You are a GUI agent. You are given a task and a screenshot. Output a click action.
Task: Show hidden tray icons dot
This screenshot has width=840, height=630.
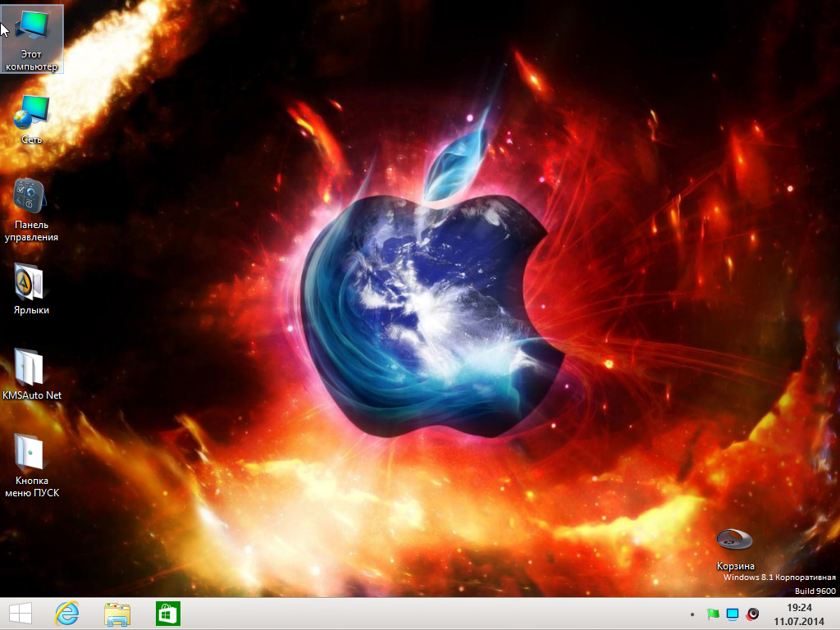click(x=692, y=614)
